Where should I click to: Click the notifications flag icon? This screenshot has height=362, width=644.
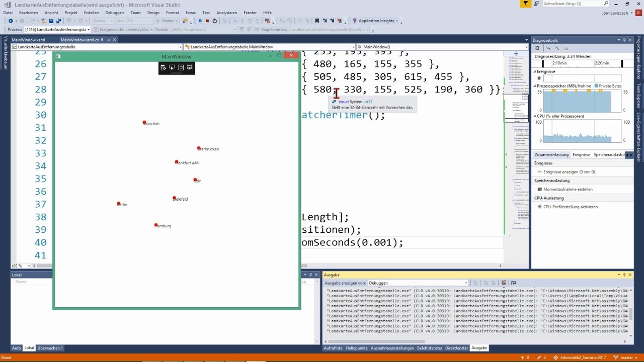click(x=526, y=4)
